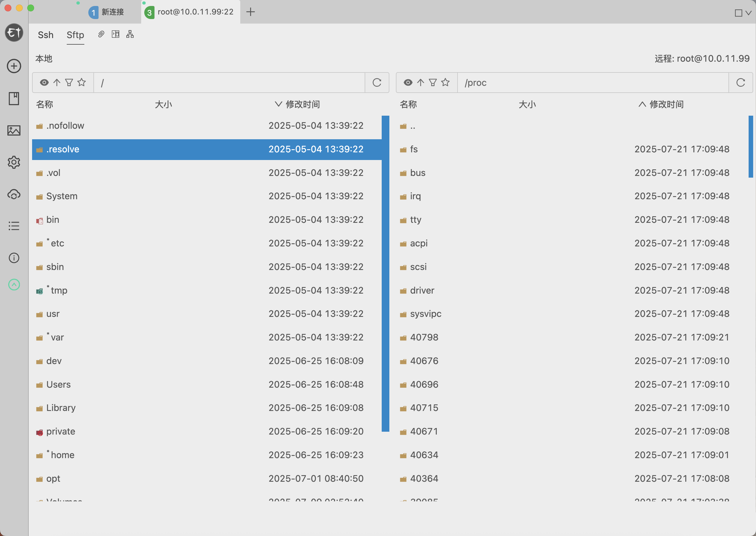
Task: Sort remote files by 名称 column
Action: tap(408, 104)
